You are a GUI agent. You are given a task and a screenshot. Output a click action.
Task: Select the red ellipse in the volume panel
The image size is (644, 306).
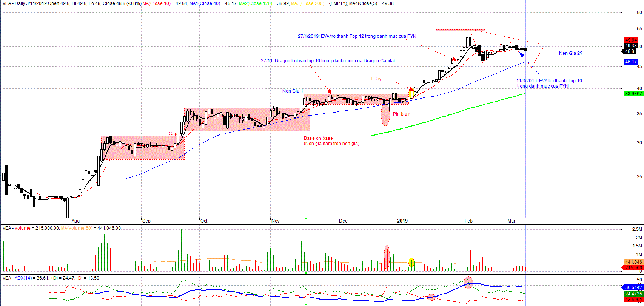(x=387, y=257)
